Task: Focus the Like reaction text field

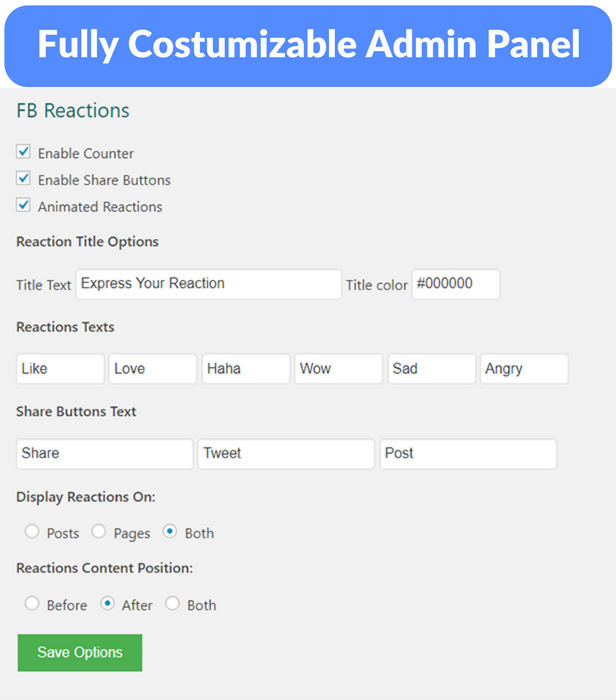Action: click(60, 369)
